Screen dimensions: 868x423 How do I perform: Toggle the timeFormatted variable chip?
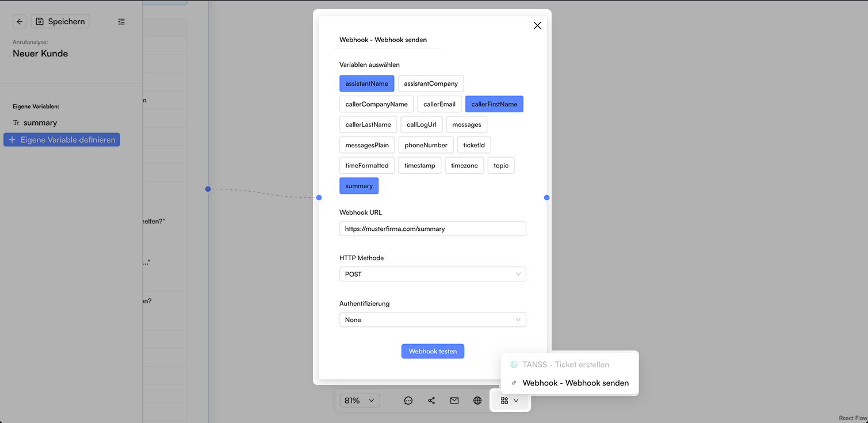tap(367, 165)
